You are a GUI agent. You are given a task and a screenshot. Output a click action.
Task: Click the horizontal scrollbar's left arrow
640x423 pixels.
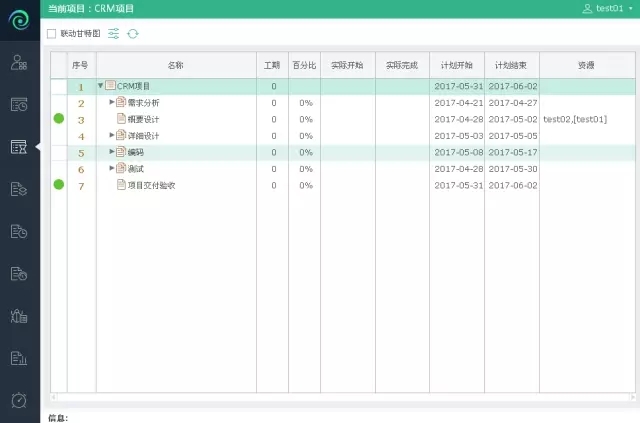(53, 396)
